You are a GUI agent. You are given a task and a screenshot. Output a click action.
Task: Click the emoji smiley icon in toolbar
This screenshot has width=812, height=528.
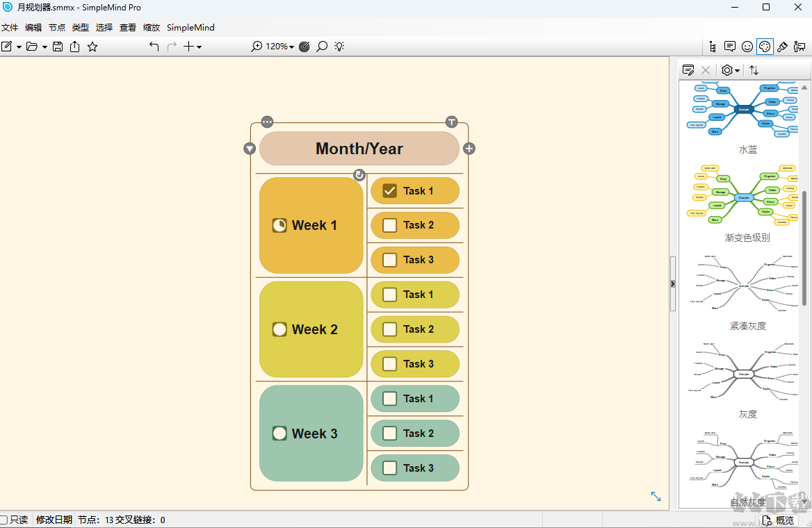[x=747, y=47]
